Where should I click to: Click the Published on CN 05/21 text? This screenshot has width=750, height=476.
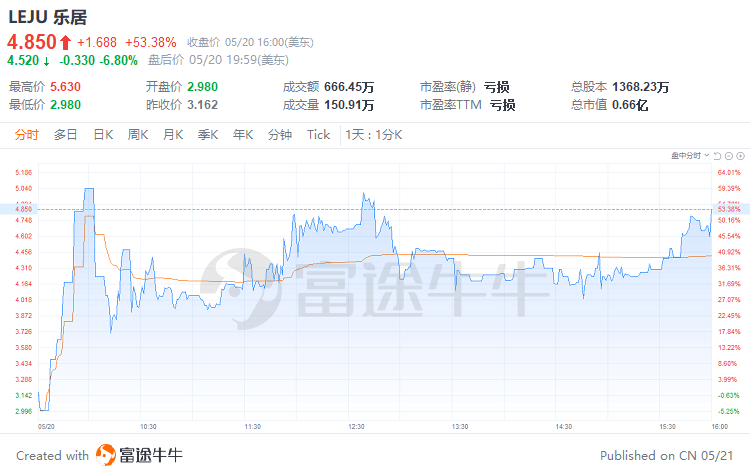666,455
